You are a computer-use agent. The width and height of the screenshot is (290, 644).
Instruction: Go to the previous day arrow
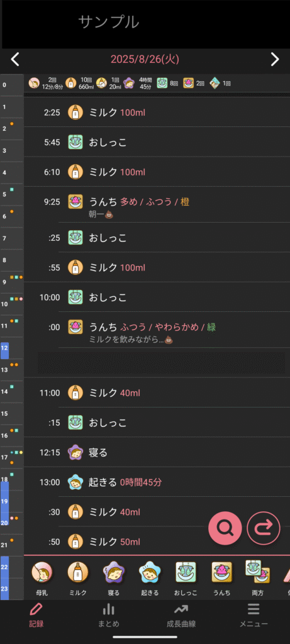pos(15,60)
